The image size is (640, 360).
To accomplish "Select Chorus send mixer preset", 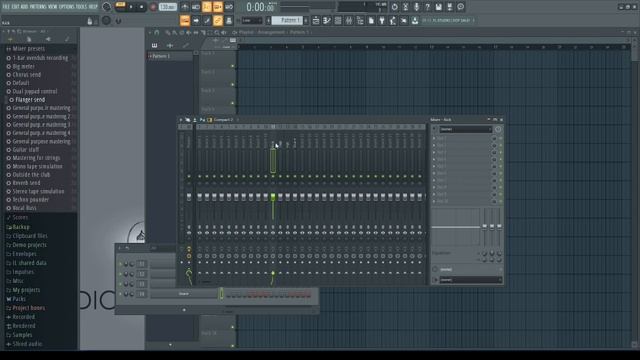I will [27, 75].
